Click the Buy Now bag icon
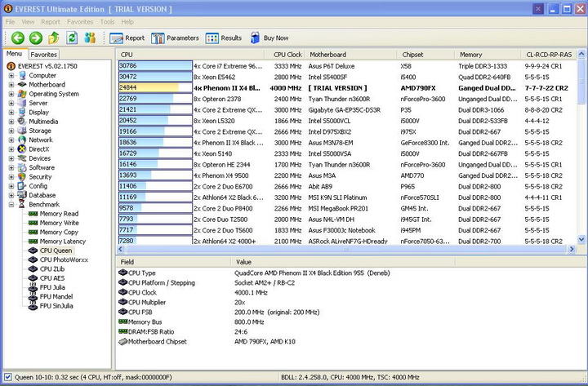Screen dimensions: 588x386 point(255,38)
